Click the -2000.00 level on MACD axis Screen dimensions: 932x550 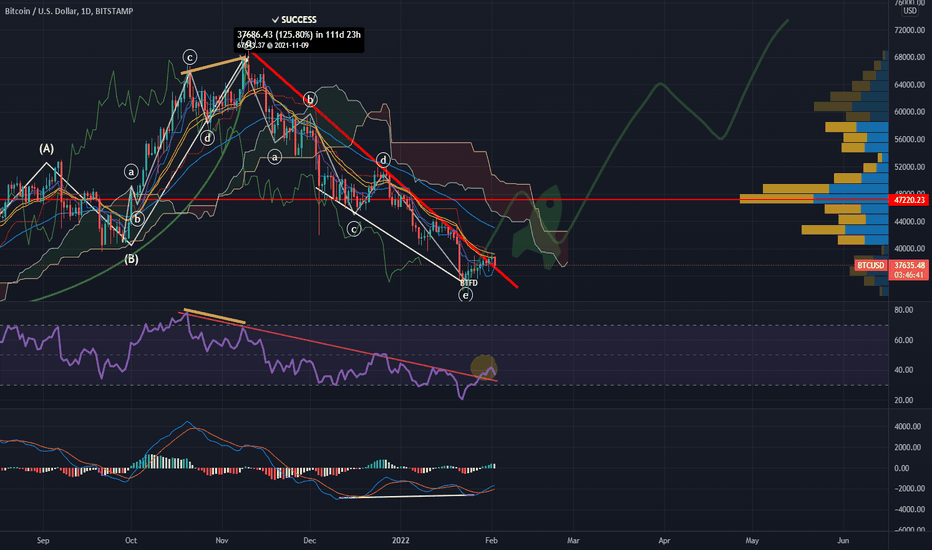[x=909, y=489]
